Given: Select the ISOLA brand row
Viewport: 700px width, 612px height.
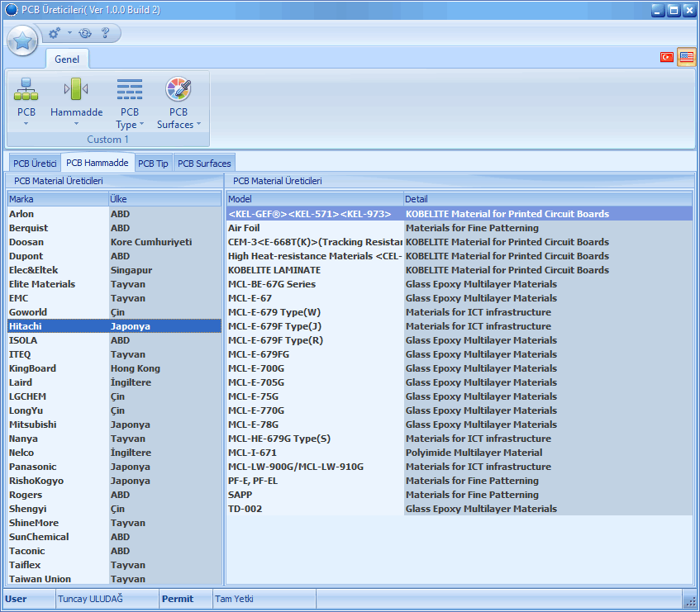Looking at the screenshot, I should tap(114, 340).
